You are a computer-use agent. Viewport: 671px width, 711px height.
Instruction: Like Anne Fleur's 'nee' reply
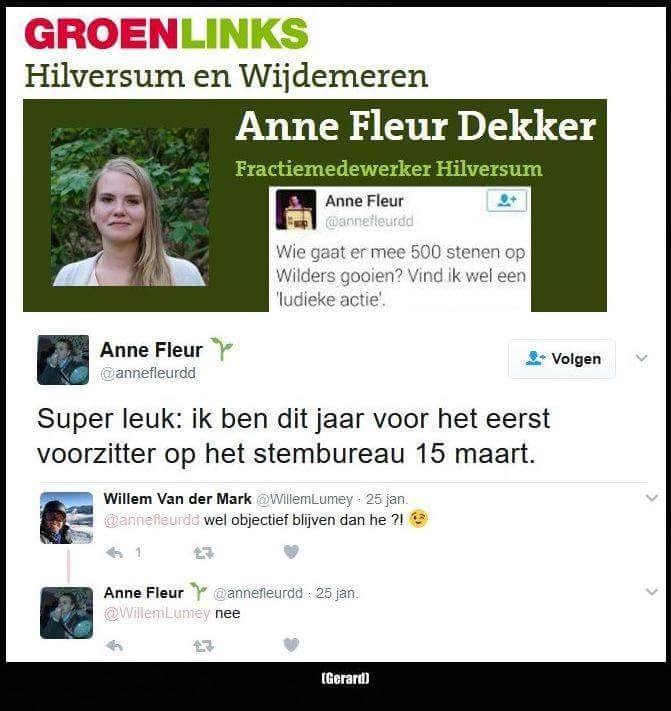coord(291,645)
